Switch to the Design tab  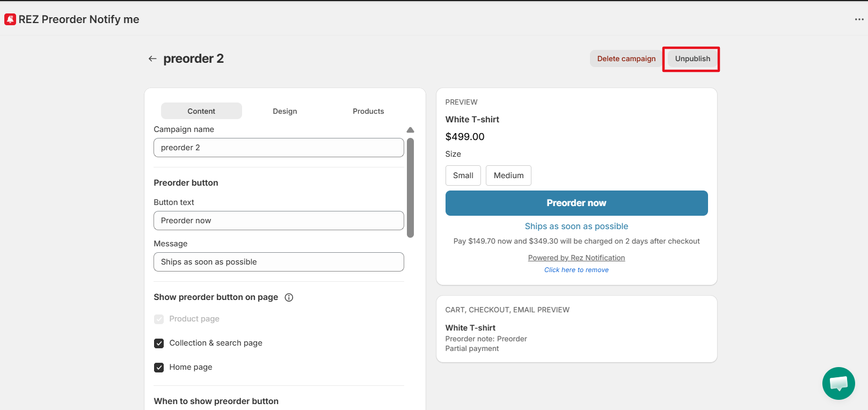(x=285, y=111)
